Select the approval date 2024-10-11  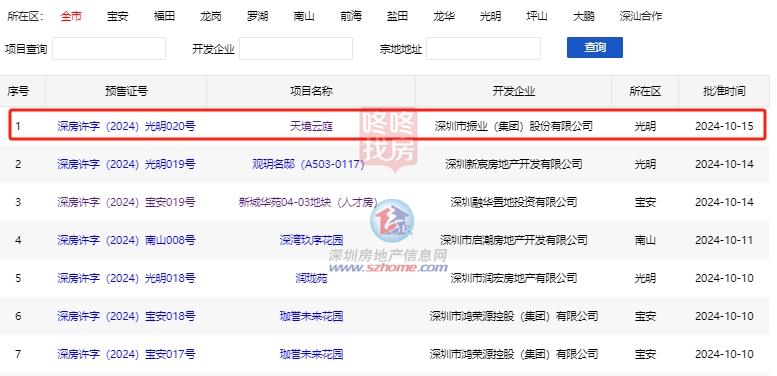(x=724, y=240)
